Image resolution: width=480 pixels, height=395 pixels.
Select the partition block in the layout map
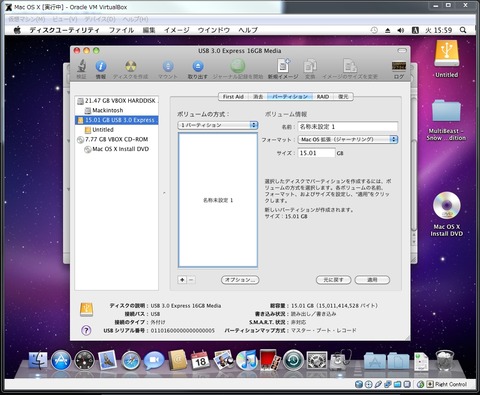218,200
